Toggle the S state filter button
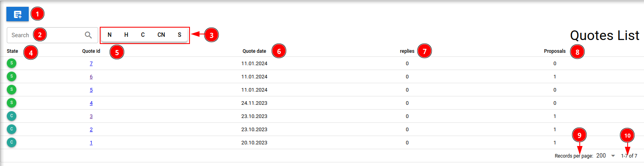This screenshot has width=644, height=166. click(180, 35)
